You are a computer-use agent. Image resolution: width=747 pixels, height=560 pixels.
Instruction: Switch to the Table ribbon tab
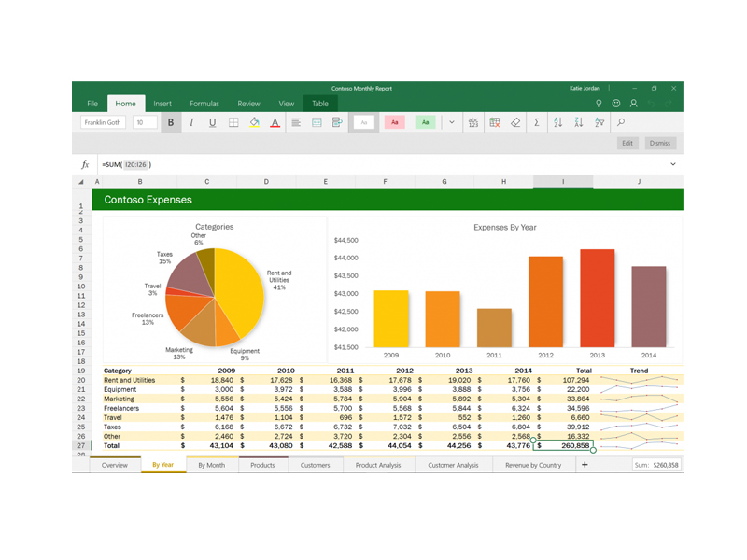320,104
